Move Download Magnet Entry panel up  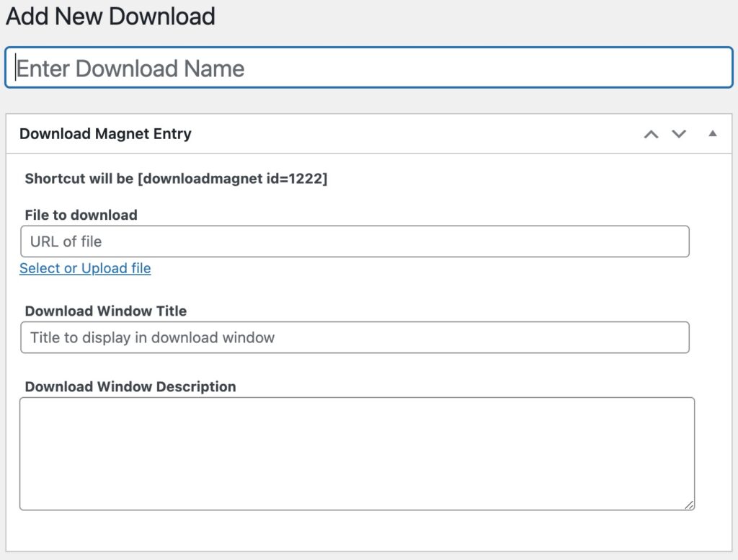(651, 135)
